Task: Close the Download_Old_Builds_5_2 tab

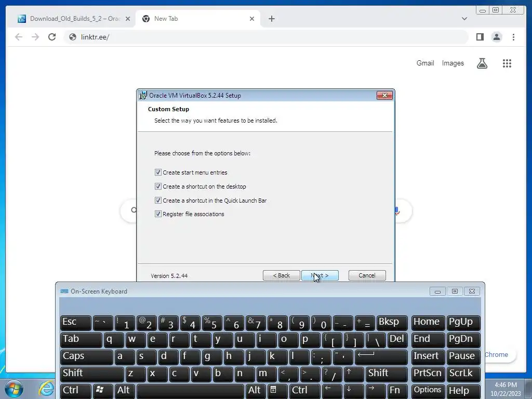Action: 128,19
